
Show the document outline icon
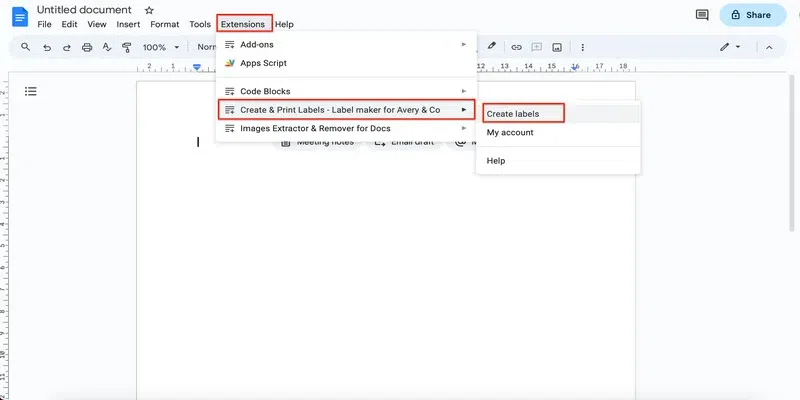coord(31,91)
